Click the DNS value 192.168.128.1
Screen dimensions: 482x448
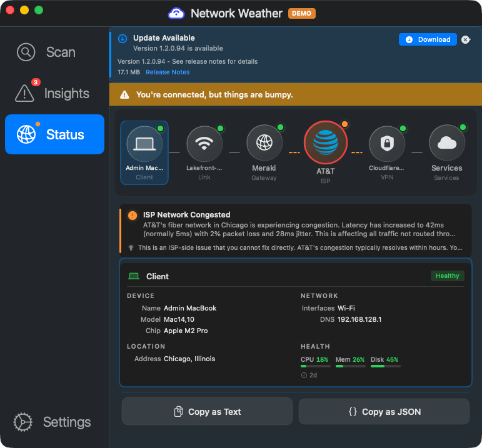tap(359, 319)
